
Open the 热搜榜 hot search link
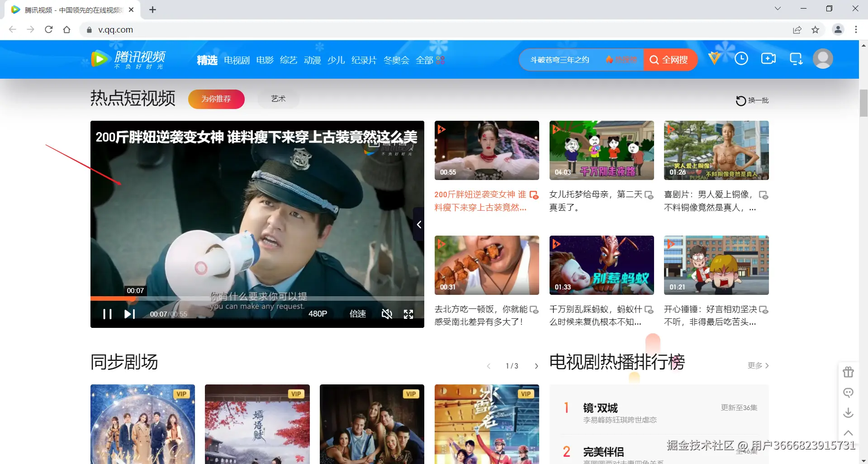621,60
